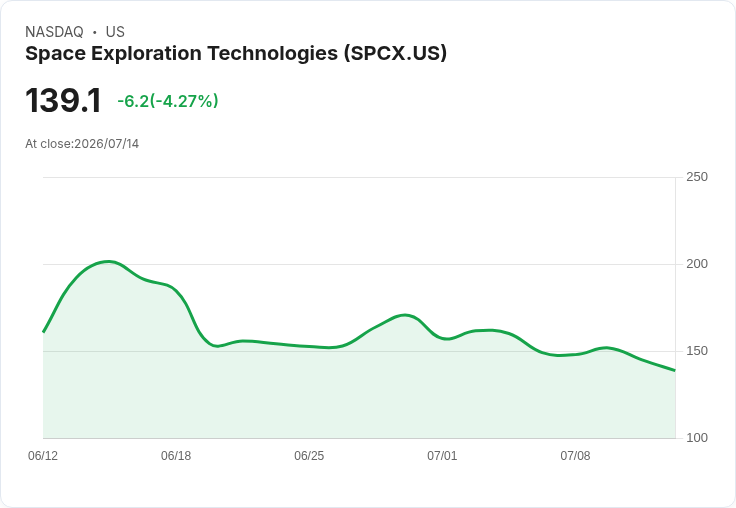Select the 06/25 date on x-axis

(309, 456)
